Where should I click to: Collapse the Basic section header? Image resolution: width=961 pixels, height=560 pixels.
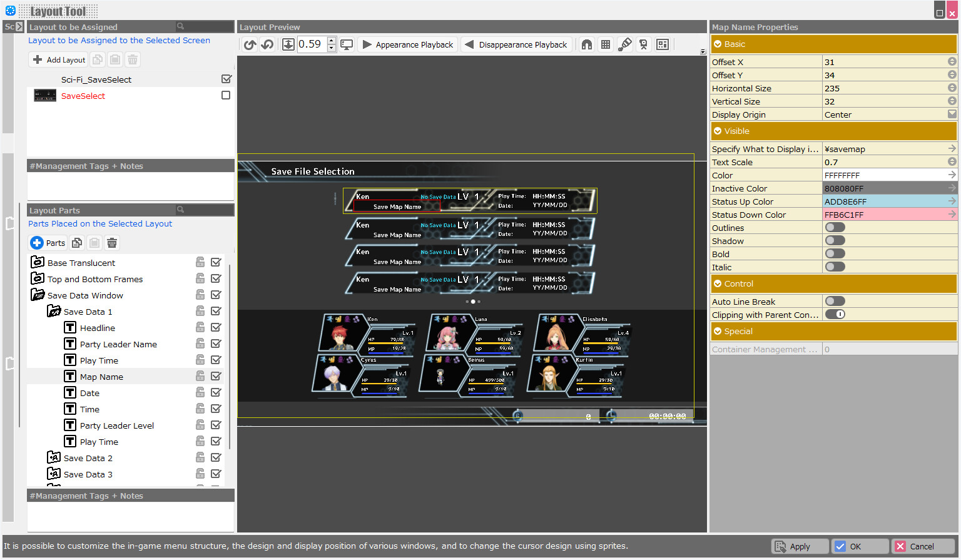pyautogui.click(x=717, y=44)
